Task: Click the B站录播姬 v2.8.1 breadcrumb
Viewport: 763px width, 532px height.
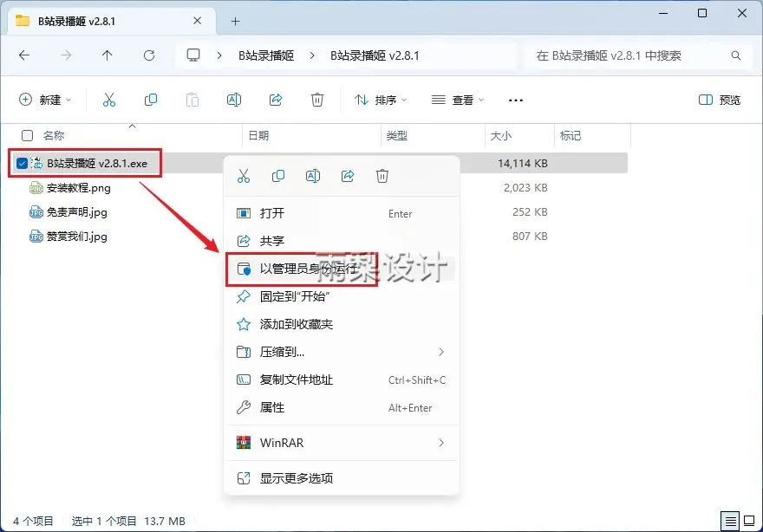Action: click(x=375, y=55)
